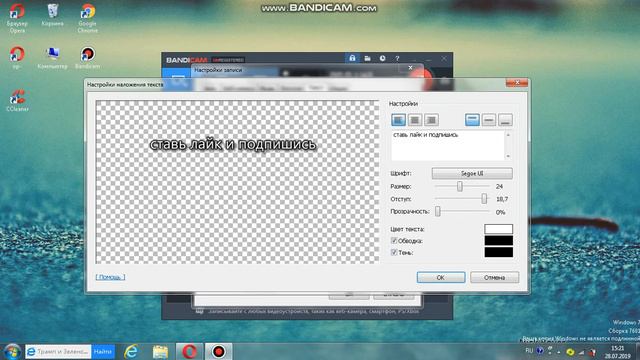This screenshot has height=360, width=640.
Task: Open the clock and date in the tray
Action: 618,352
